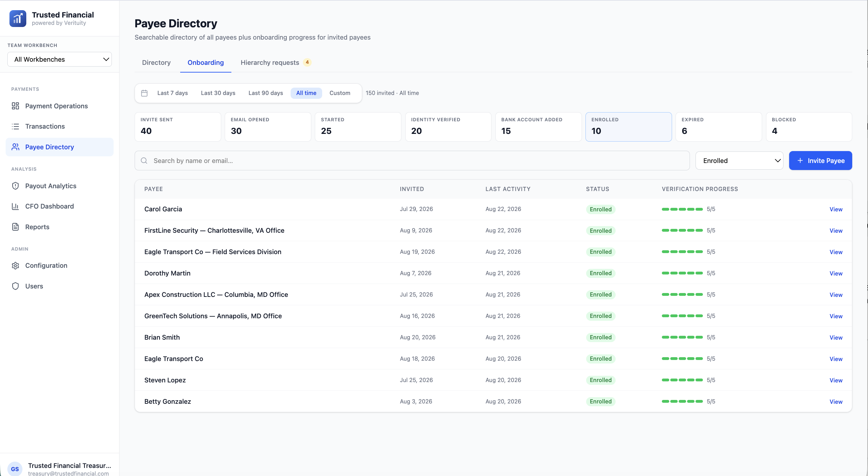View Dorothy Martin's record
This screenshot has width=868, height=476.
(836, 273)
